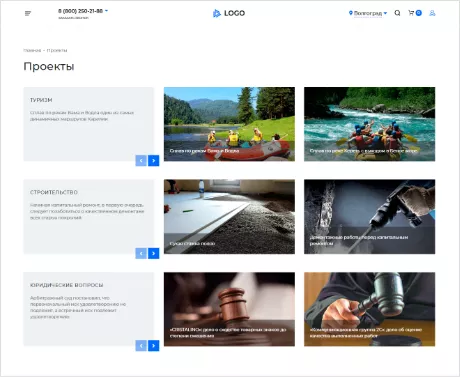Open the whitewater rafting project thumbnail
This screenshot has height=377, width=460.
(369, 124)
